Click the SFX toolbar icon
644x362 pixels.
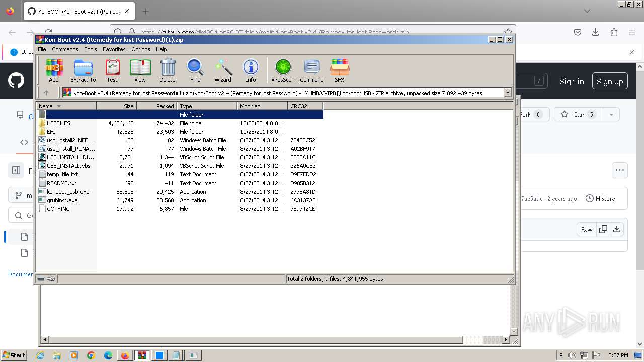[x=340, y=70]
